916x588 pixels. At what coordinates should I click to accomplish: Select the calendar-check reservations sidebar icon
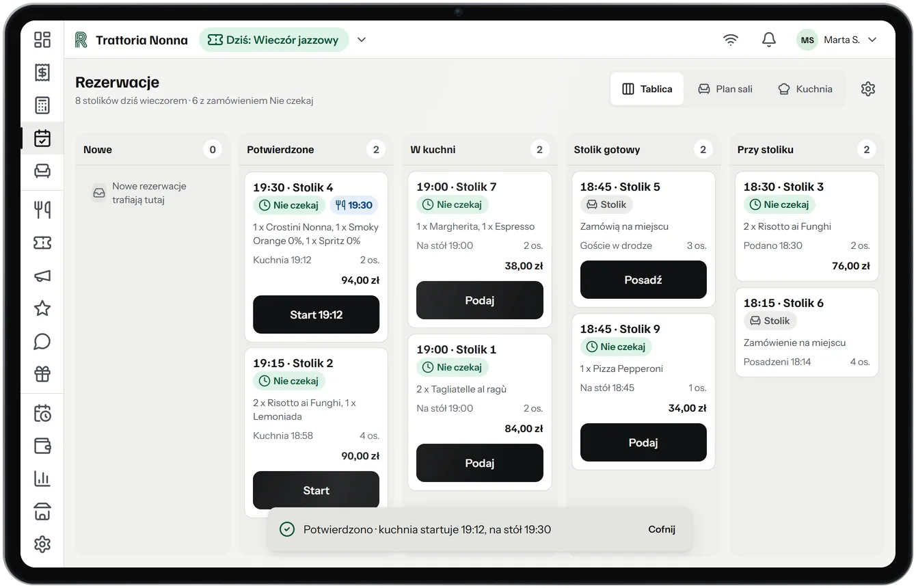coord(42,138)
